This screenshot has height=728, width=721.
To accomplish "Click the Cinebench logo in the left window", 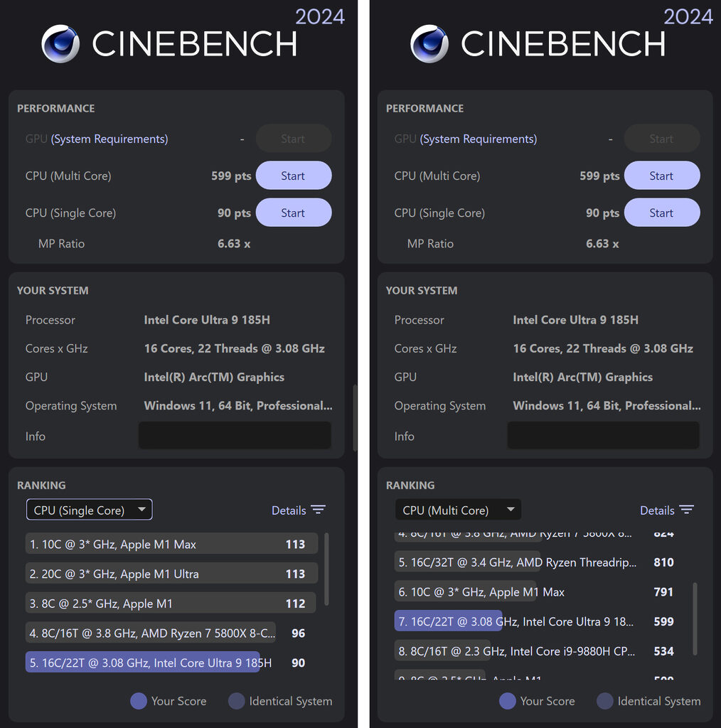I will click(60, 44).
